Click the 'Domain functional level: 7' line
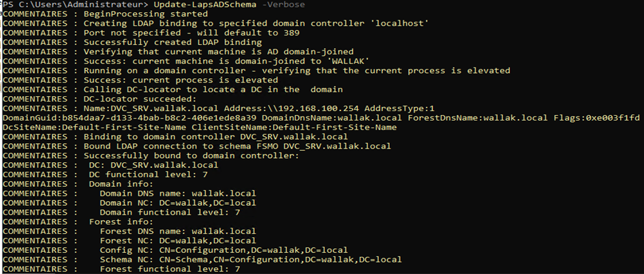 [121, 213]
